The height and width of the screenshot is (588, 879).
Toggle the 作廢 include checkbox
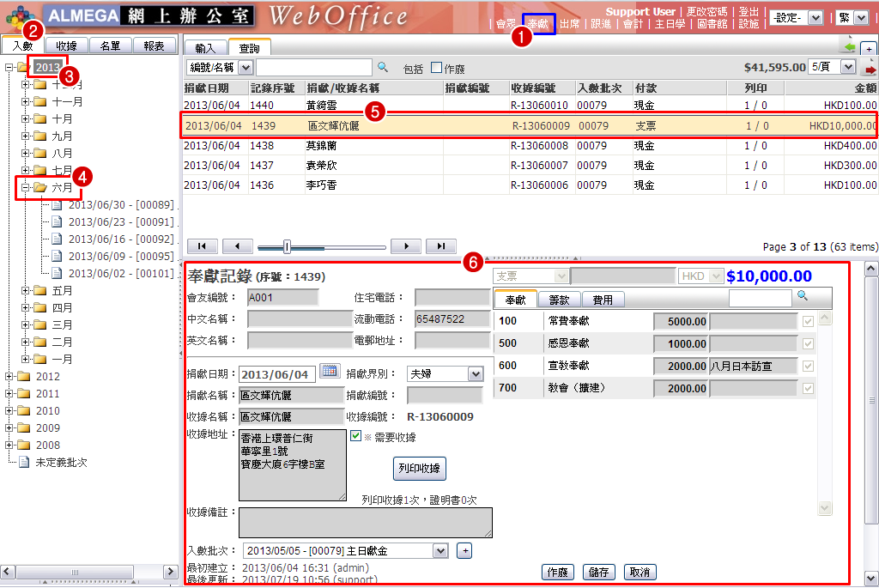436,68
